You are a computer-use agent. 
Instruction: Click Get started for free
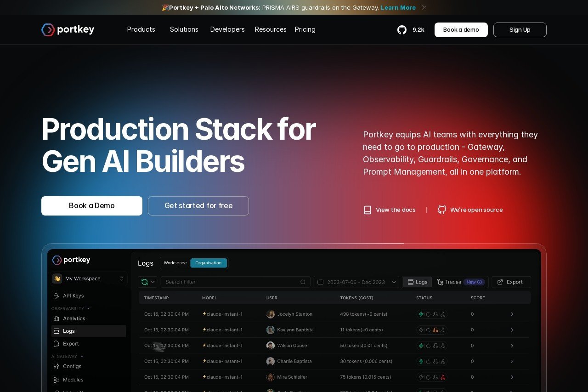click(x=198, y=206)
